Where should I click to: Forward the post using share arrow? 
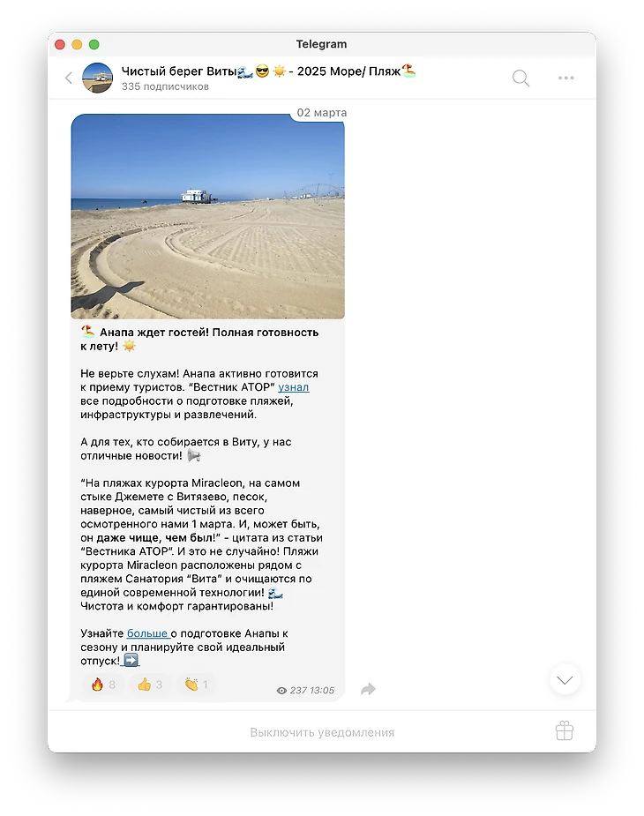tap(368, 689)
